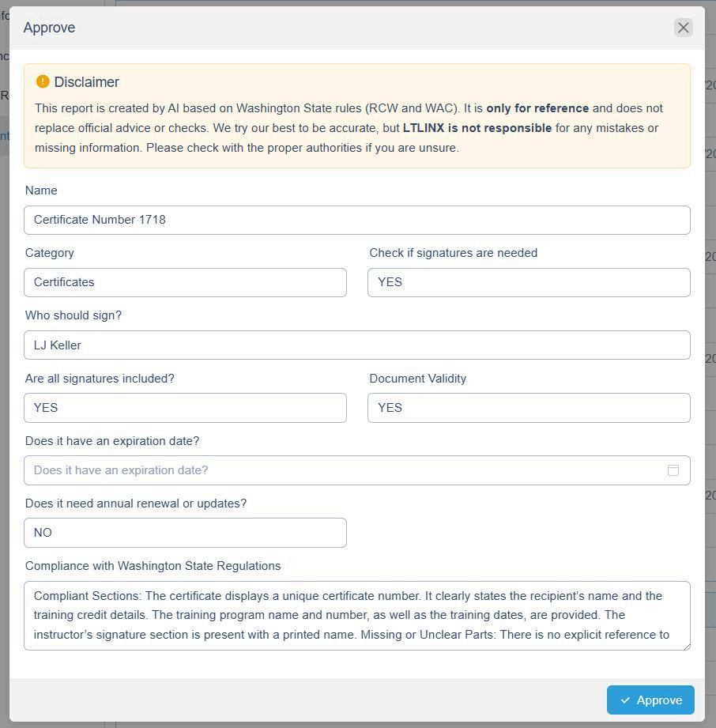
Task: Open the annual renewal field showing NO
Action: point(185,533)
